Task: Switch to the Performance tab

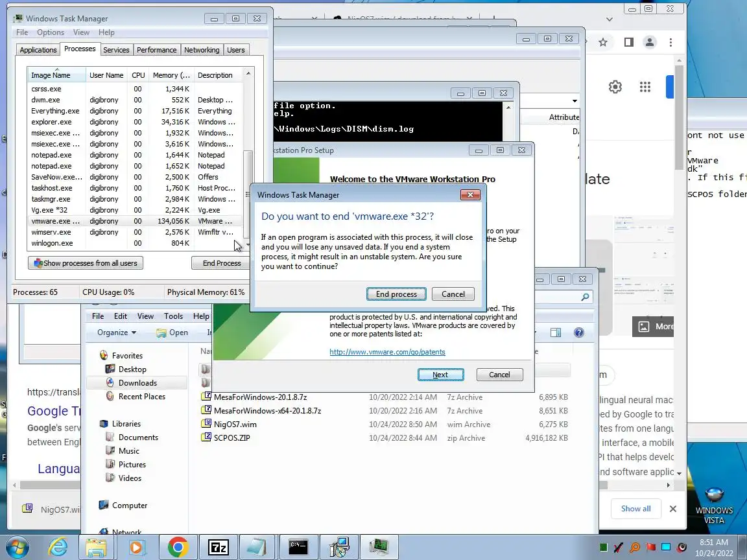Action: tap(156, 50)
